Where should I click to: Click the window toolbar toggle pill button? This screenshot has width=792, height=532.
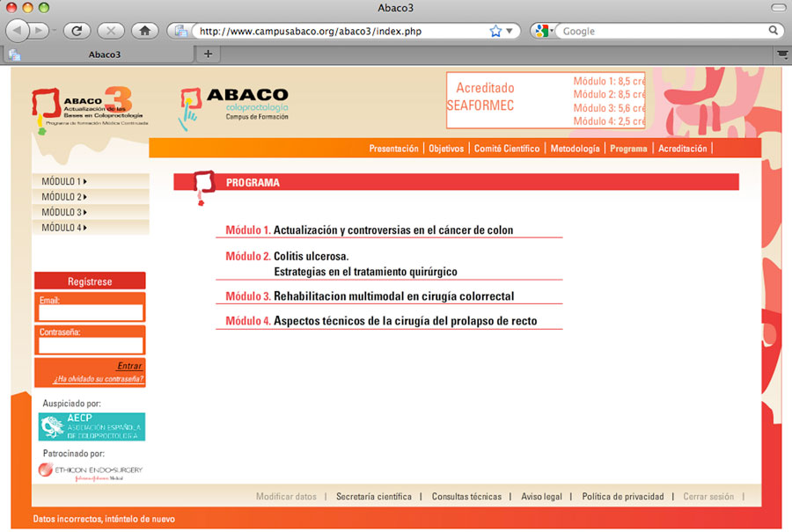pos(779,8)
